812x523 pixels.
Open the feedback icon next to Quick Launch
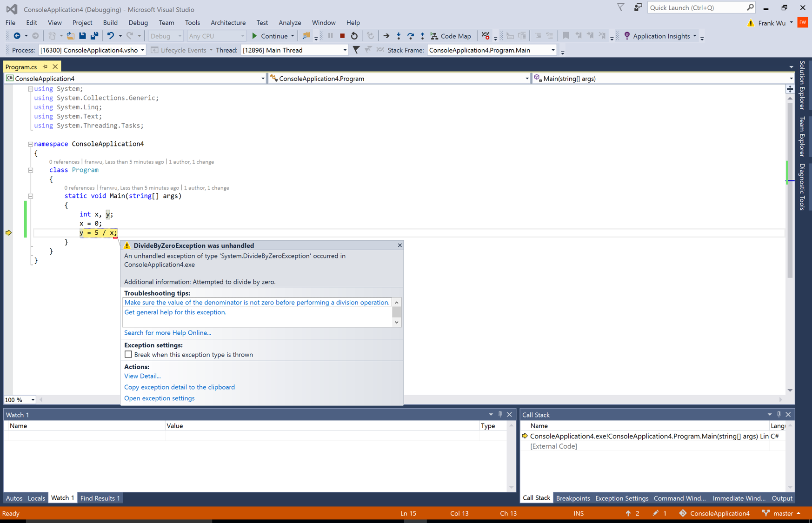coord(638,7)
